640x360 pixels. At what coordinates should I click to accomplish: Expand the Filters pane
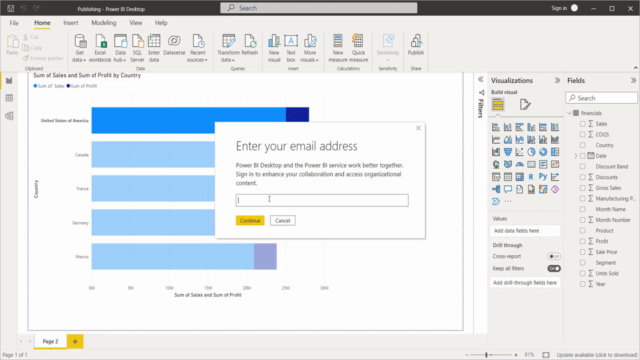[481, 80]
